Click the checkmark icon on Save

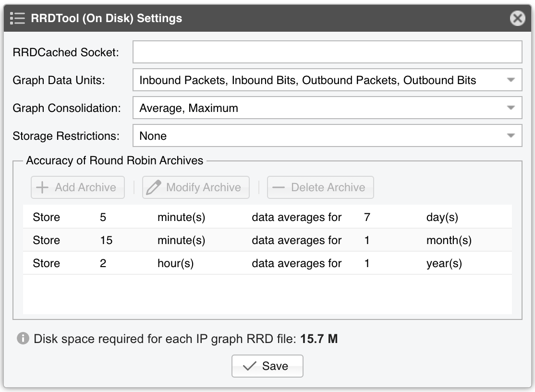point(249,366)
